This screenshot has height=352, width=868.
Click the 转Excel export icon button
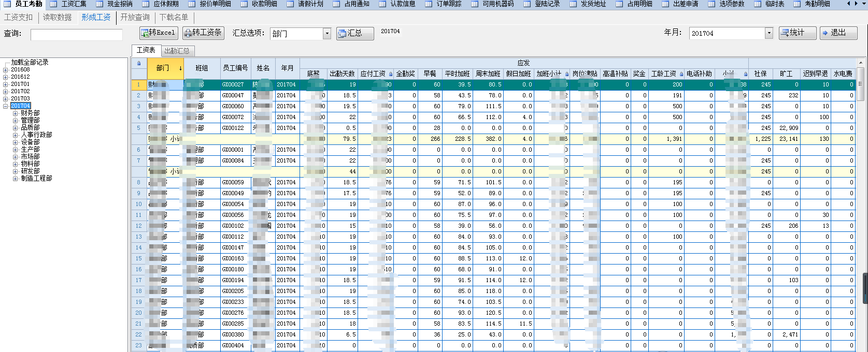click(x=159, y=33)
